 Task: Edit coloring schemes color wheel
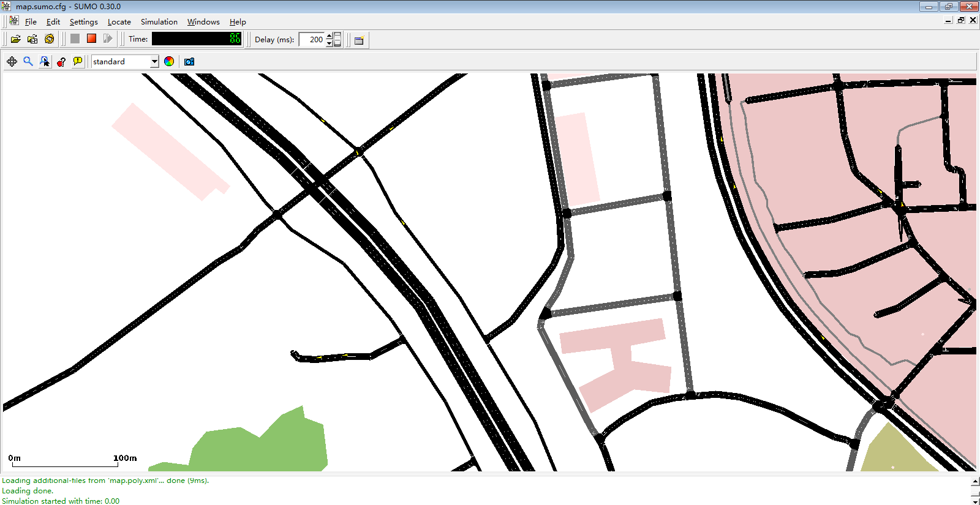coord(169,61)
